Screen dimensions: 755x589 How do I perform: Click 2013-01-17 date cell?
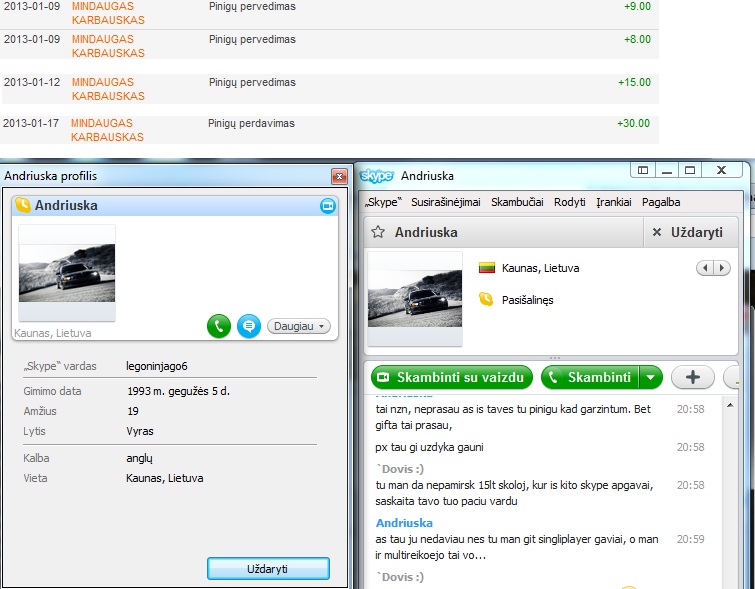coord(31,123)
